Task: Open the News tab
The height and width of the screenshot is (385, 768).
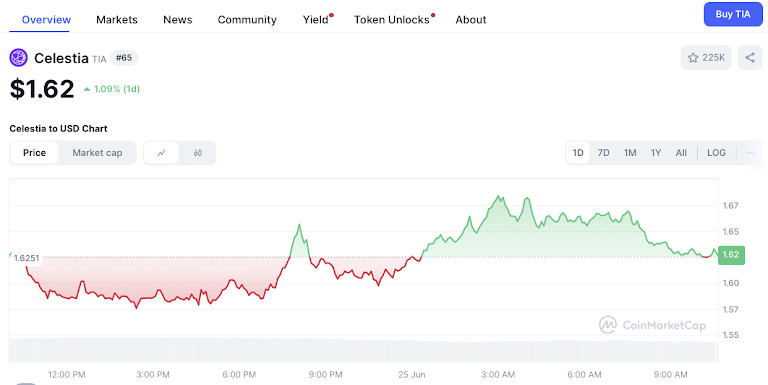Action: [x=177, y=20]
